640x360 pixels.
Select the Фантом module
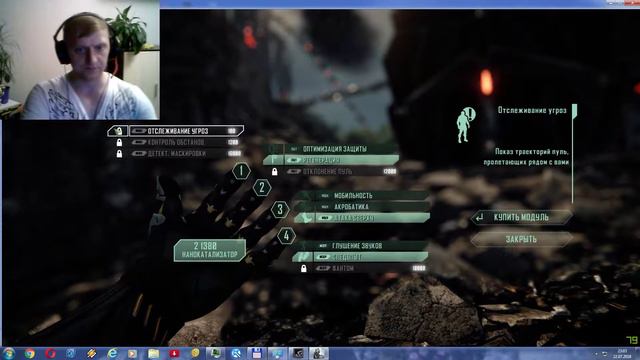tap(370, 268)
